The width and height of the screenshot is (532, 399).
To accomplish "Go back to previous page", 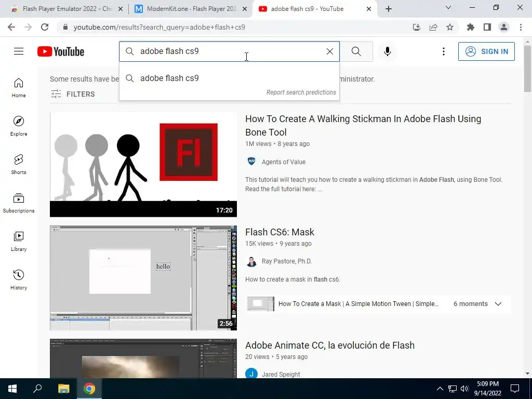I will [11, 27].
